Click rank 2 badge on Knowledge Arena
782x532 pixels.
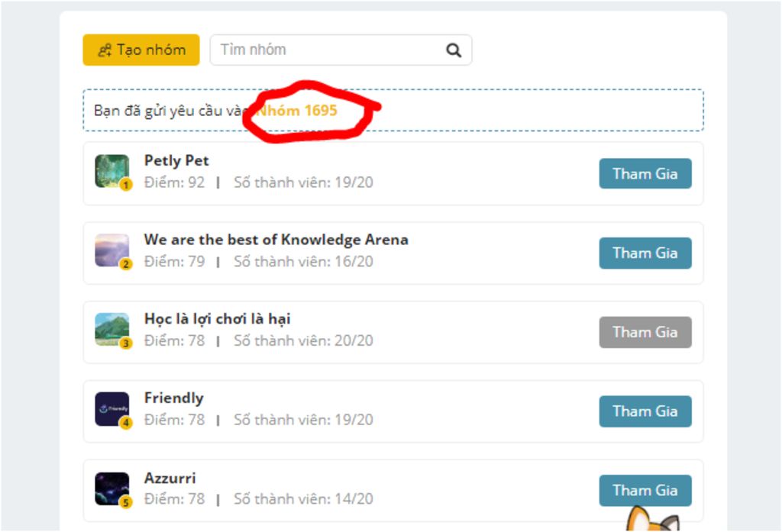[x=126, y=264]
